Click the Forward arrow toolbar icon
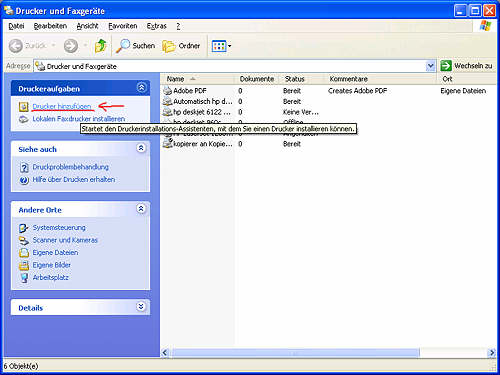 (71, 46)
